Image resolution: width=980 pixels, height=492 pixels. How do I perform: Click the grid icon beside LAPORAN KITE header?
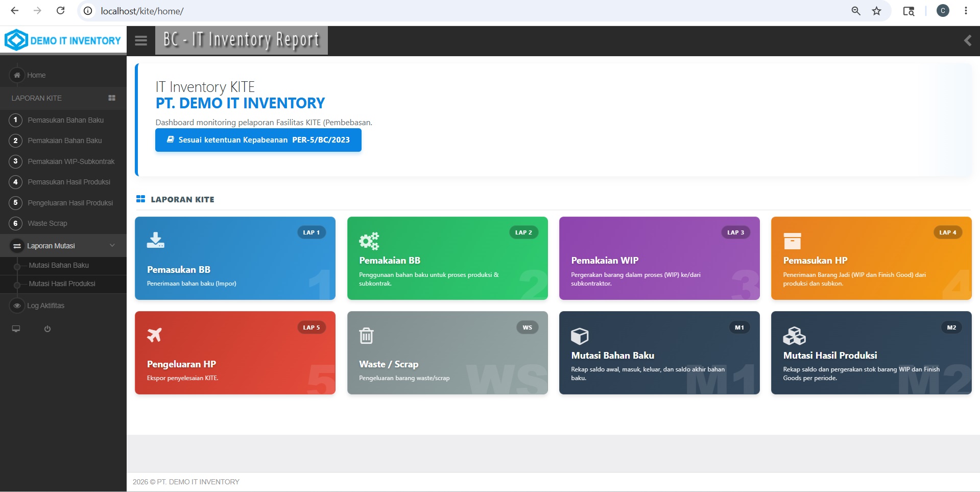pyautogui.click(x=112, y=98)
